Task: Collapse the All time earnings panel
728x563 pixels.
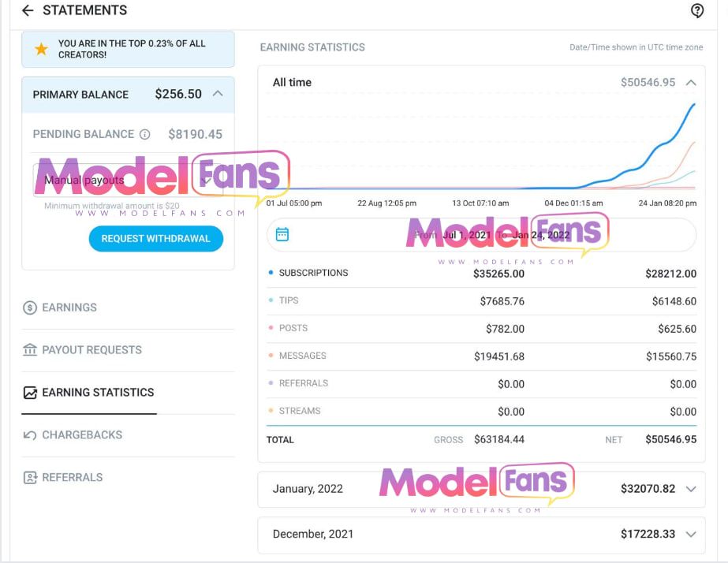Action: click(691, 83)
